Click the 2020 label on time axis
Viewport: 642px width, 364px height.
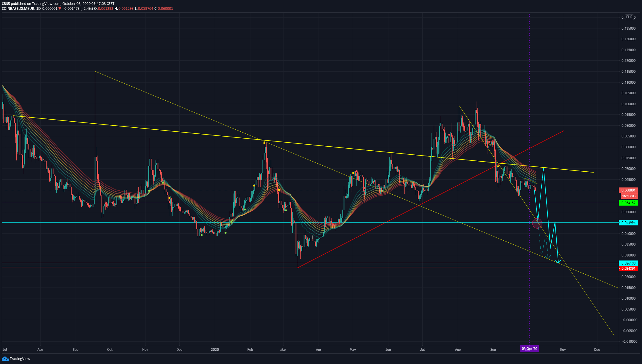pos(215,350)
